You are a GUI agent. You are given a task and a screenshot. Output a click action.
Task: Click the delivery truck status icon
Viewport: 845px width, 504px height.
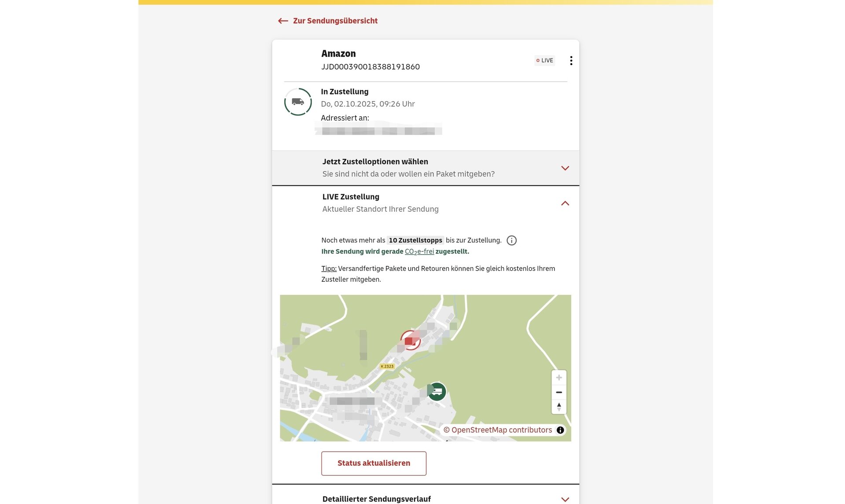tap(298, 102)
